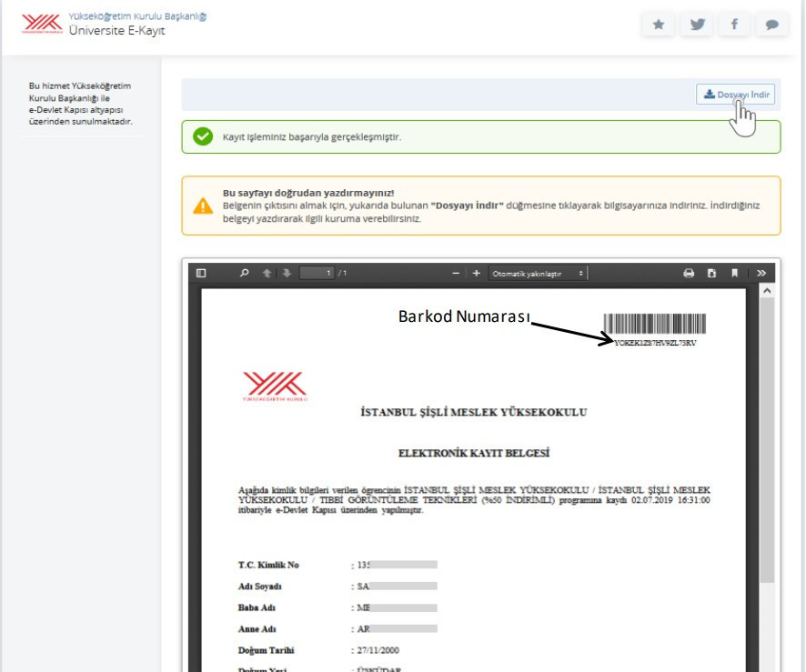The height and width of the screenshot is (672, 806).
Task: Open Yükseköğretim Kurulu Başkanlığı link
Action: [x=137, y=16]
